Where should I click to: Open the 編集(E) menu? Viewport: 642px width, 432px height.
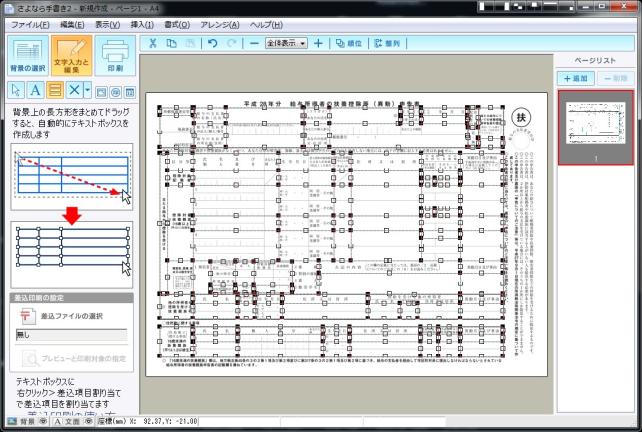tap(72, 25)
